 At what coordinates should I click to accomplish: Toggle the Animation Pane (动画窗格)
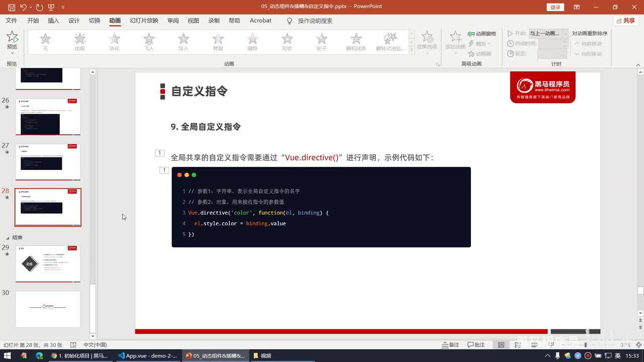pos(482,34)
